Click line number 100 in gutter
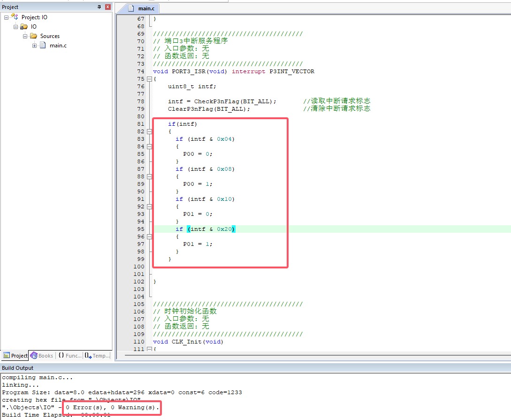511x420 pixels. (x=138, y=267)
